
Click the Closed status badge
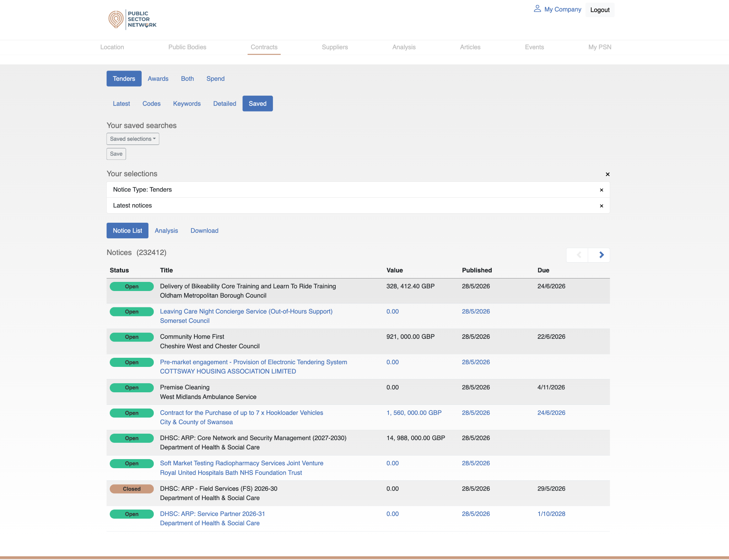tap(132, 489)
